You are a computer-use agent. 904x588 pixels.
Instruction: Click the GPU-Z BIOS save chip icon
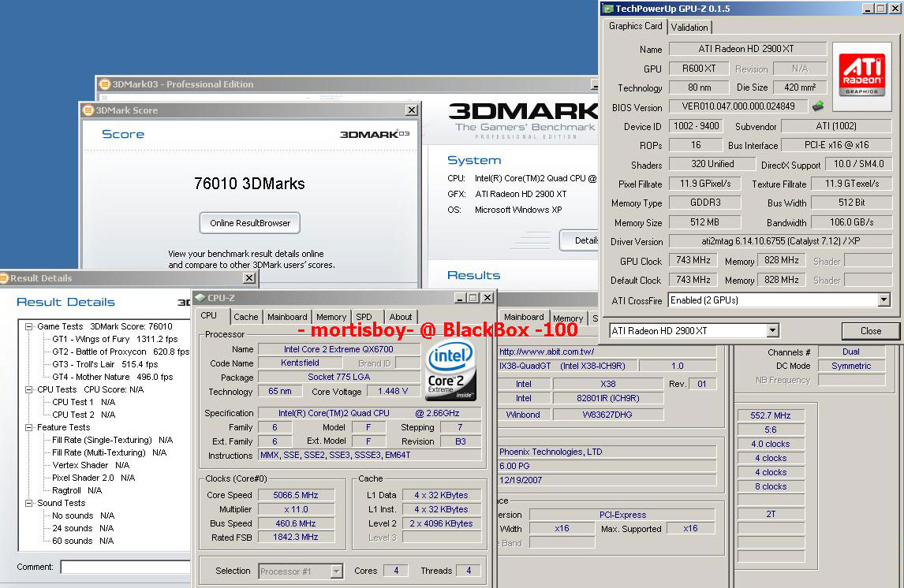(817, 106)
